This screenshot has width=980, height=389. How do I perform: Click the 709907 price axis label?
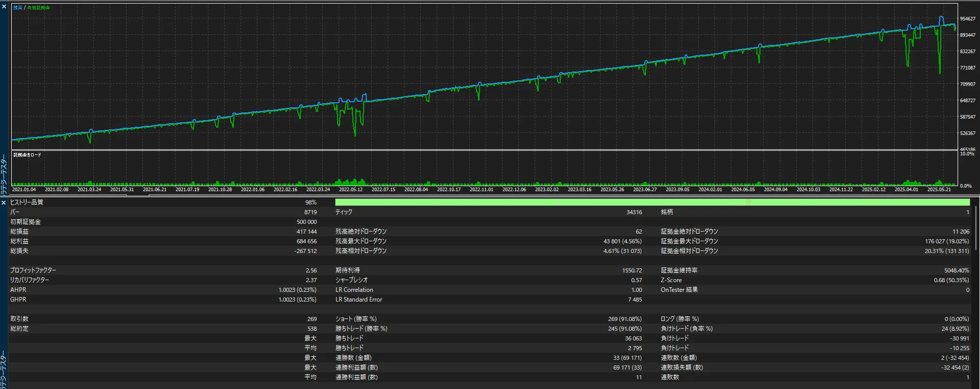pos(968,84)
